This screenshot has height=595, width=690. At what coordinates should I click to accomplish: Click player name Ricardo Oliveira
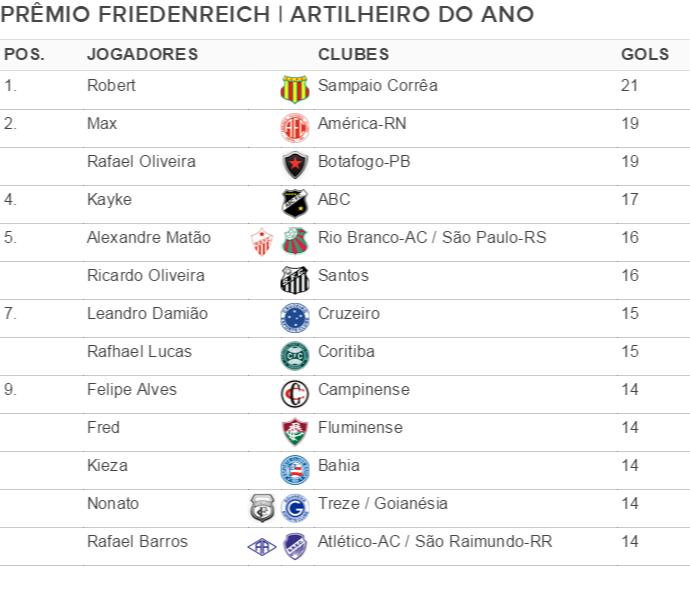pyautogui.click(x=146, y=276)
